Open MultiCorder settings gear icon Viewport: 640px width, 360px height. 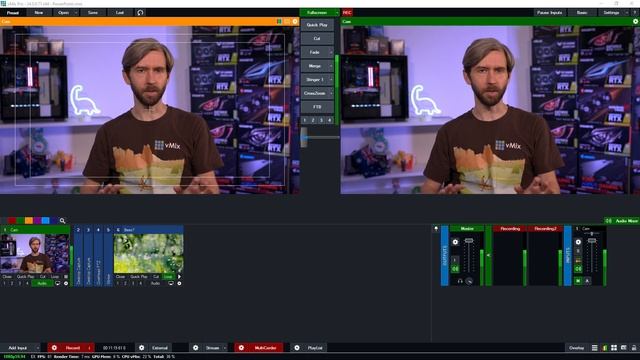[241, 348]
